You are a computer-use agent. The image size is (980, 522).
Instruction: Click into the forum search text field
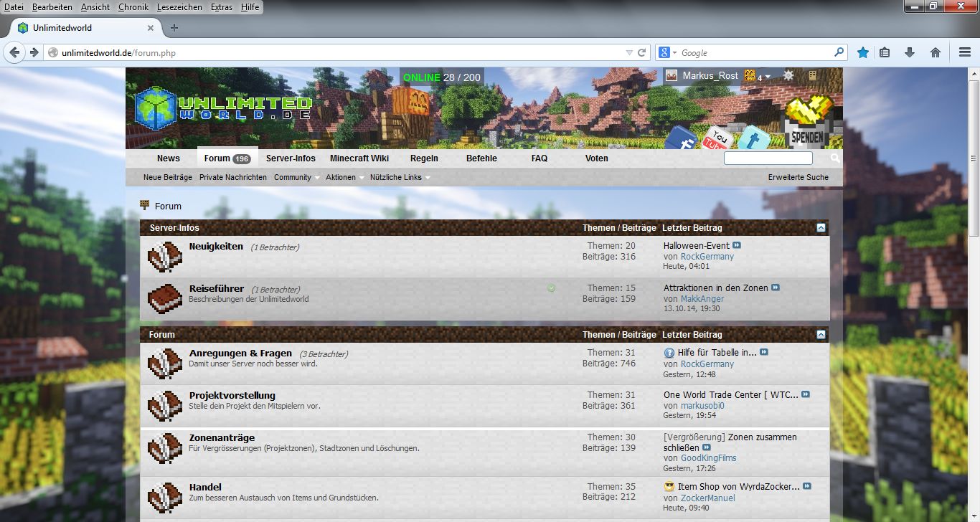(768, 158)
